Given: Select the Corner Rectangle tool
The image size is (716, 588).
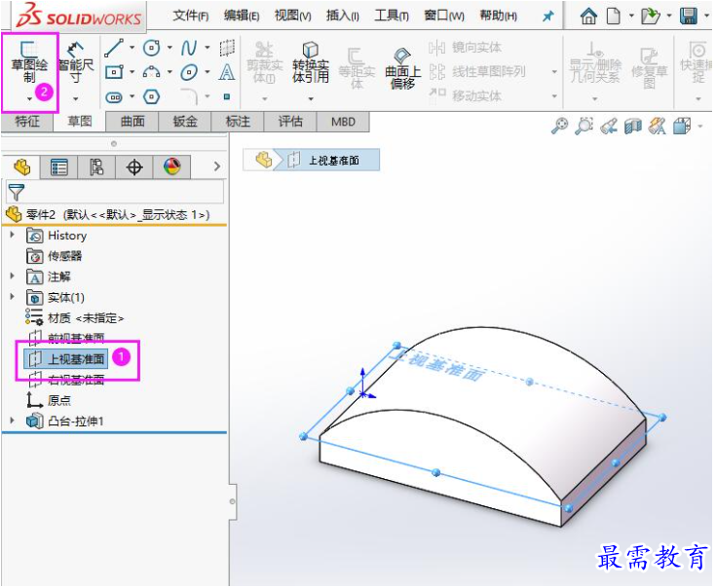Looking at the screenshot, I should coord(114,72).
